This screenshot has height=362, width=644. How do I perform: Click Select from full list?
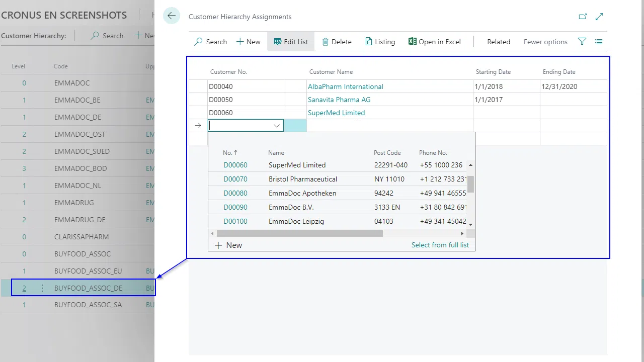(440, 245)
